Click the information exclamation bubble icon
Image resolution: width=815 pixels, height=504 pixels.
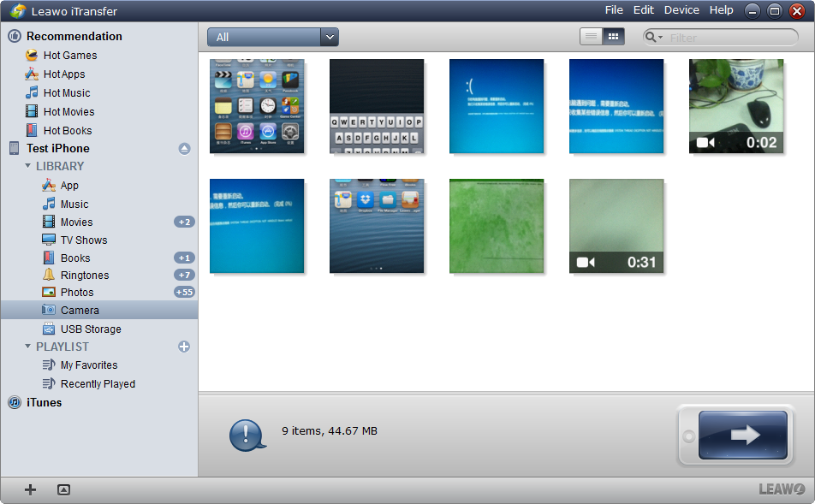(x=247, y=435)
